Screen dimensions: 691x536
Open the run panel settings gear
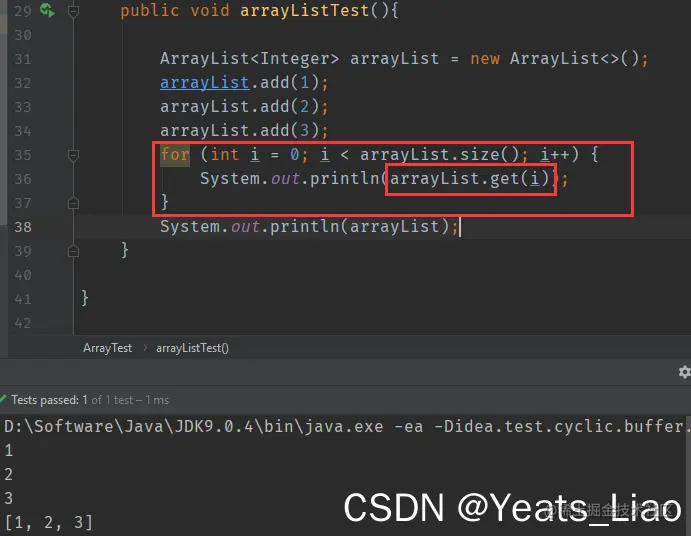tap(684, 372)
